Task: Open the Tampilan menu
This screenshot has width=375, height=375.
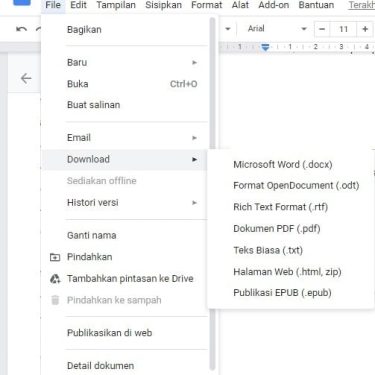Action: (116, 5)
